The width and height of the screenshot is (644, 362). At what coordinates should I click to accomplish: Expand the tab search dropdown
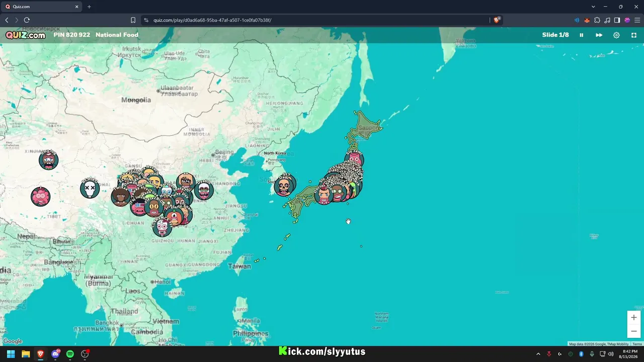click(593, 7)
